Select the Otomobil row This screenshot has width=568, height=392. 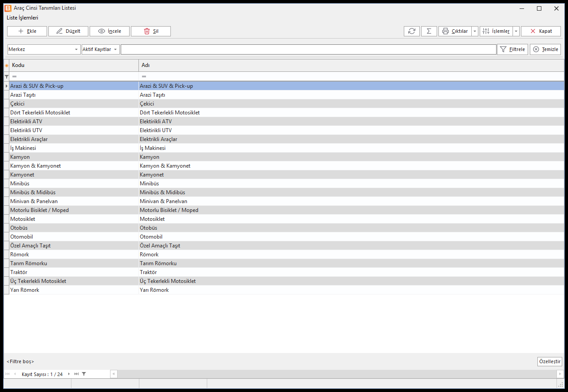(284, 237)
